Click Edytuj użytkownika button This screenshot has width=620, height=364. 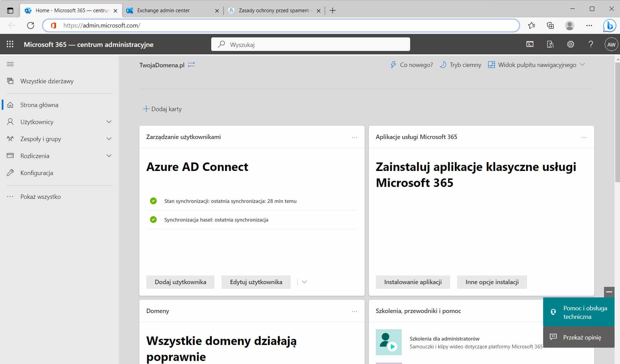256,282
